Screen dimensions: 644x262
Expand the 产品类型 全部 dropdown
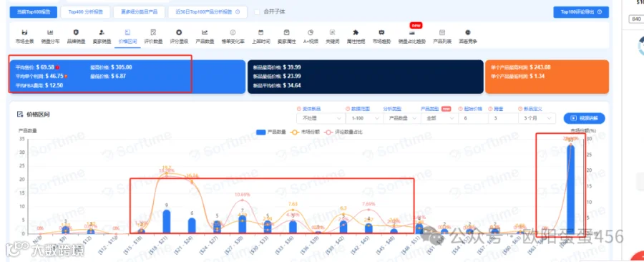(439, 118)
